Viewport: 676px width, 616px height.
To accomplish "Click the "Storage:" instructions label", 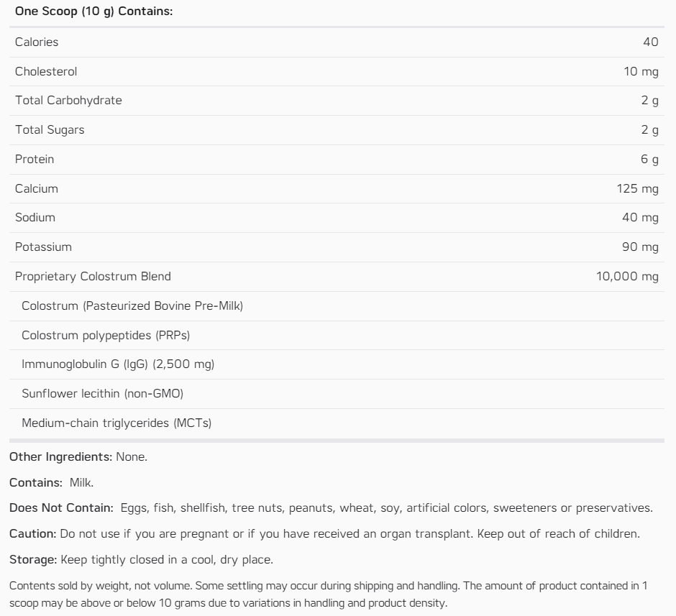I will [x=33, y=559].
